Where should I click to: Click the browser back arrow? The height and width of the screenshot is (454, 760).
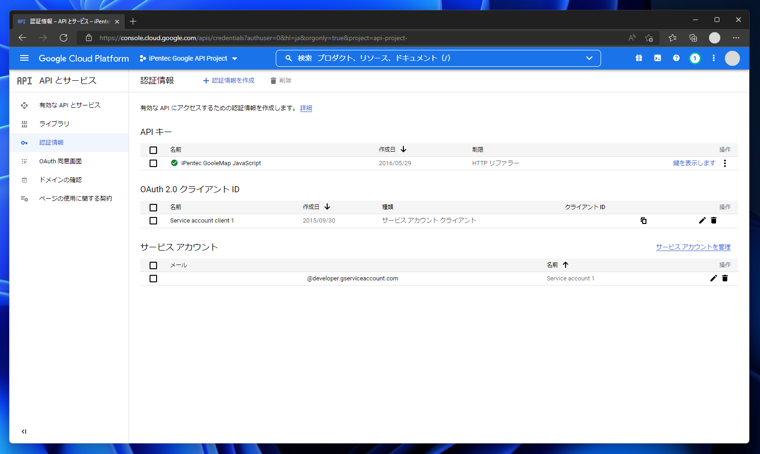[22, 38]
